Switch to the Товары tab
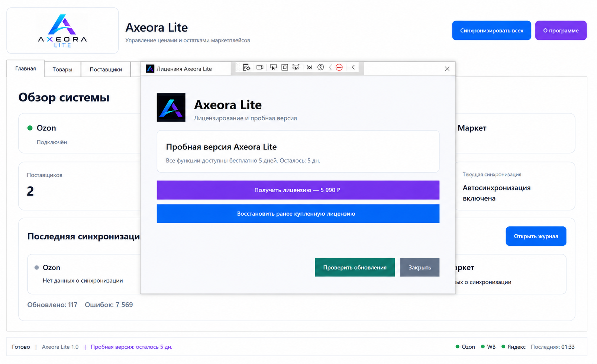Image resolution: width=597 pixels, height=364 pixels. coord(62,70)
